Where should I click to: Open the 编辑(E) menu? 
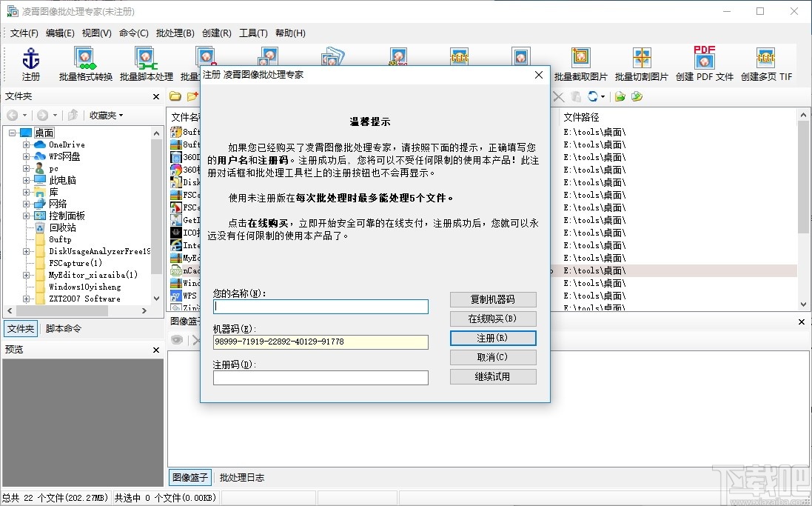[x=59, y=33]
